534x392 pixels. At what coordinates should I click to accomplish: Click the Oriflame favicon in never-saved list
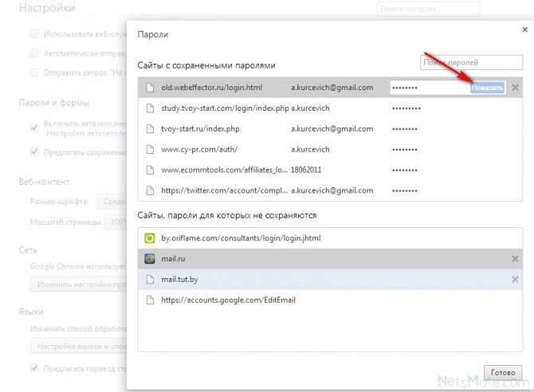click(149, 237)
